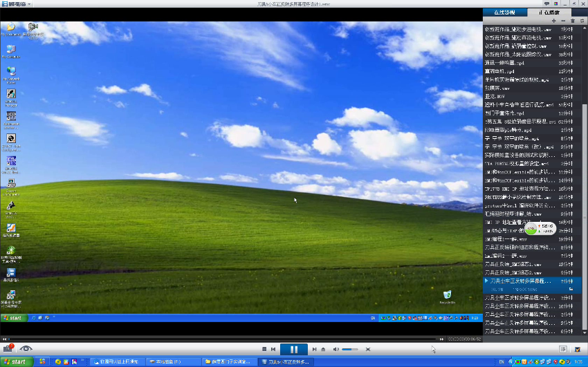The image size is (588, 367).
Task: Expand the quick launch chevron on taskbar
Action: 82,361
